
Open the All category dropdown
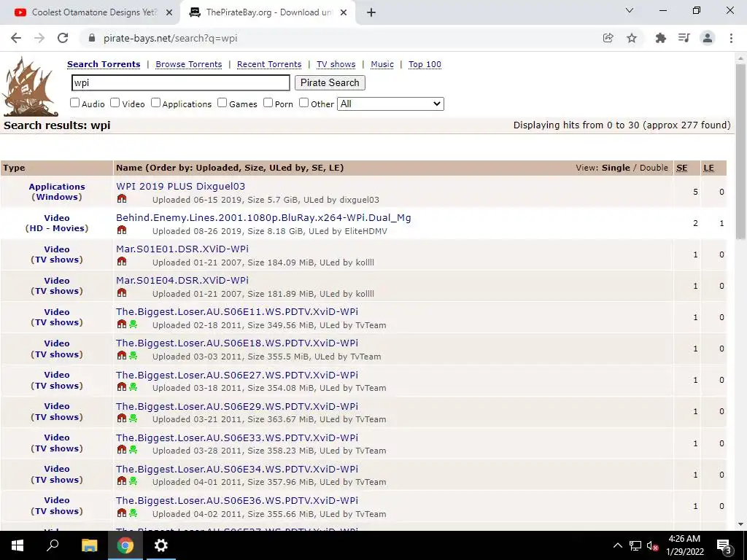point(391,104)
